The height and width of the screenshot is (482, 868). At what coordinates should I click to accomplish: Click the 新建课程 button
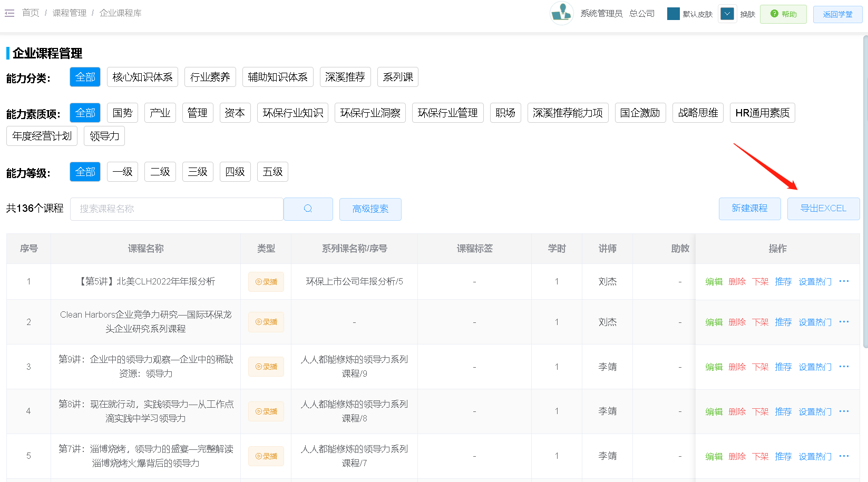pyautogui.click(x=749, y=209)
